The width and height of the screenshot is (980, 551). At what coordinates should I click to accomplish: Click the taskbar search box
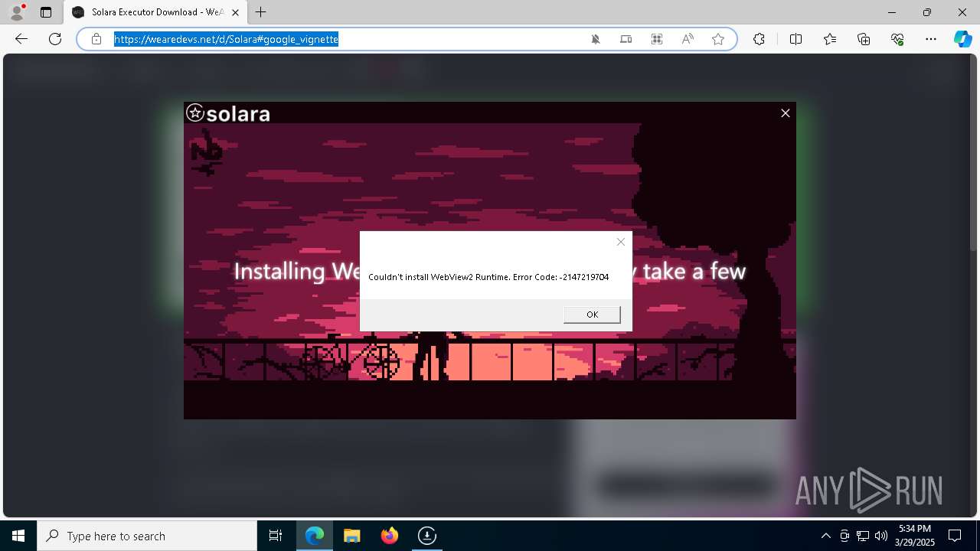[147, 536]
